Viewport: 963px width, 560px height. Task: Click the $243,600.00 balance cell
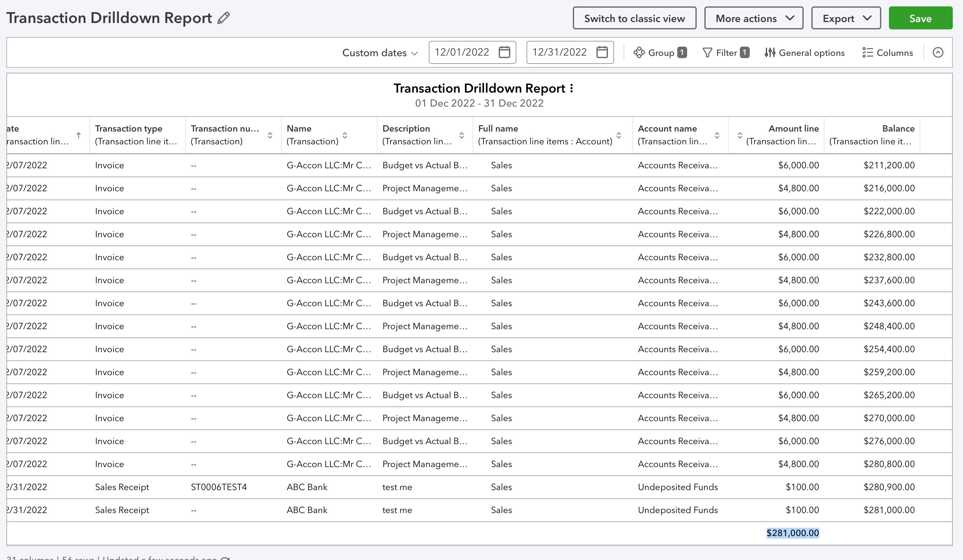(889, 303)
